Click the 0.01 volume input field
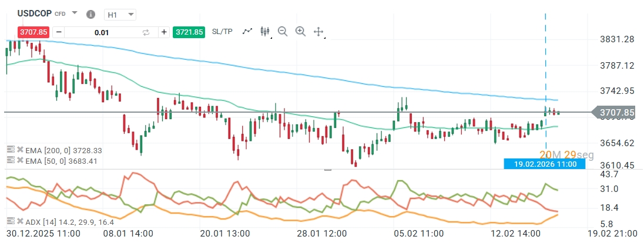This screenshot has width=644, height=243. (101, 32)
